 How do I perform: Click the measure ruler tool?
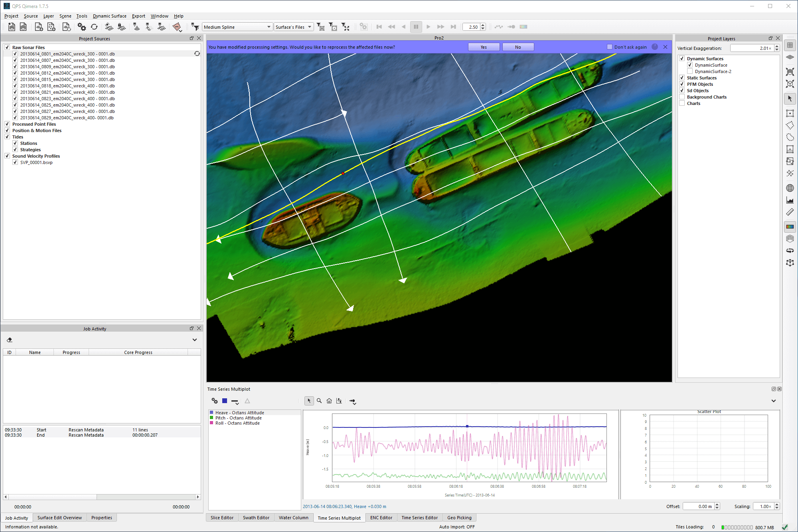pyautogui.click(x=790, y=212)
